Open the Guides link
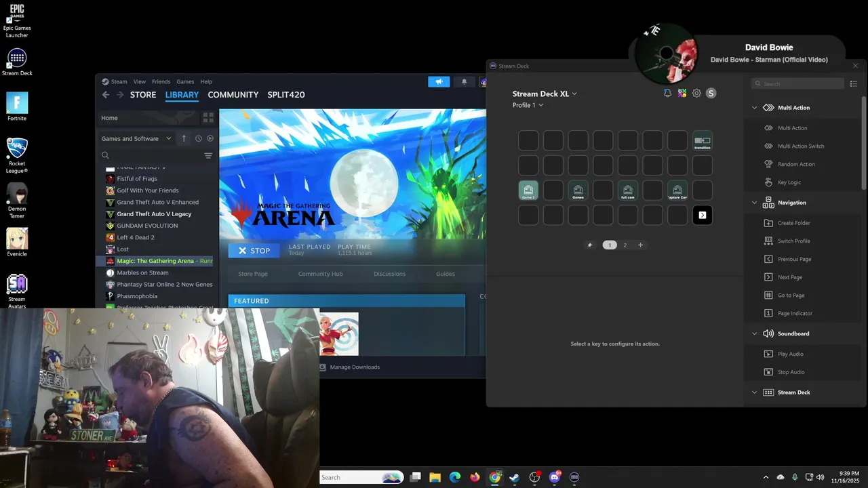This screenshot has height=488, width=868. click(x=446, y=274)
